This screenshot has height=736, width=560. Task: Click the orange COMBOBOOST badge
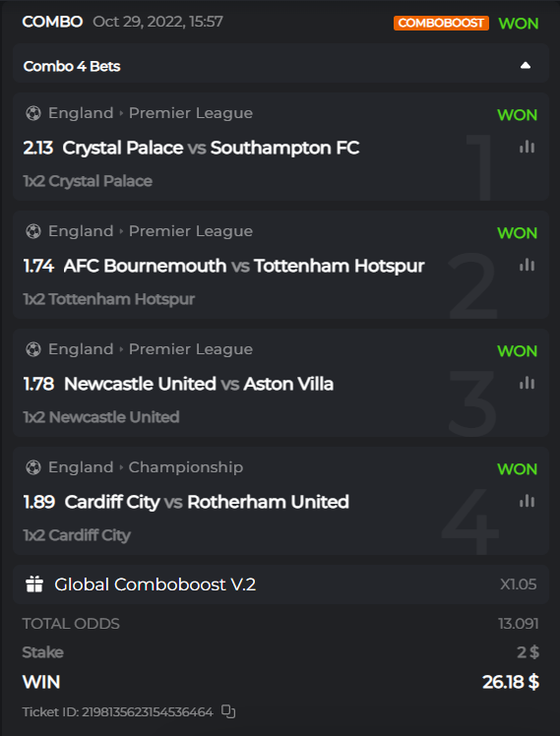tap(441, 23)
